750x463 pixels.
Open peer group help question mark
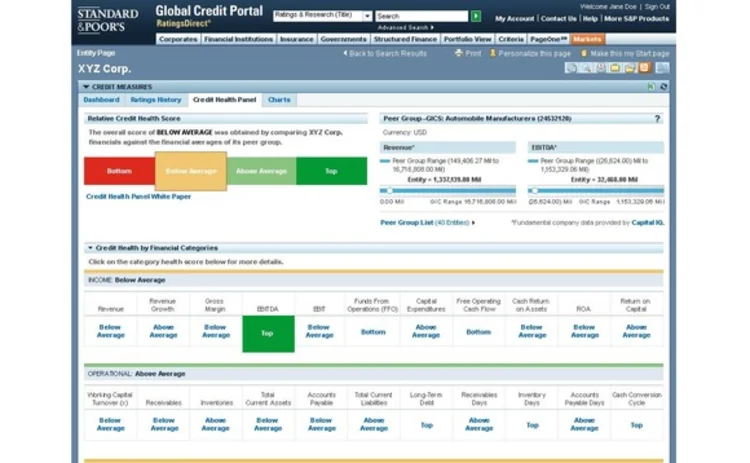tap(657, 119)
